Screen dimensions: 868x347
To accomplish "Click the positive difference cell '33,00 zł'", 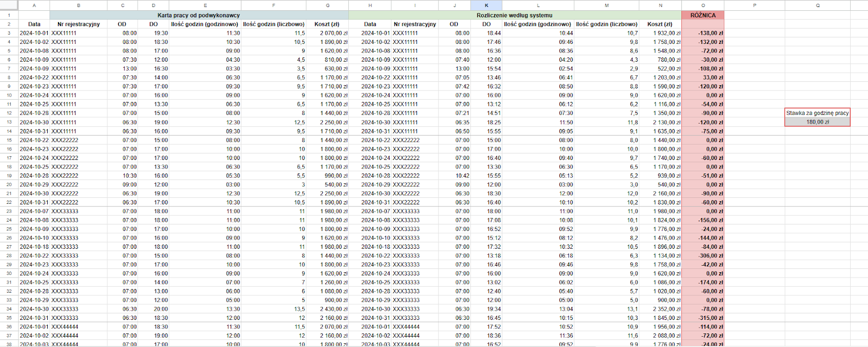I will (703, 78).
